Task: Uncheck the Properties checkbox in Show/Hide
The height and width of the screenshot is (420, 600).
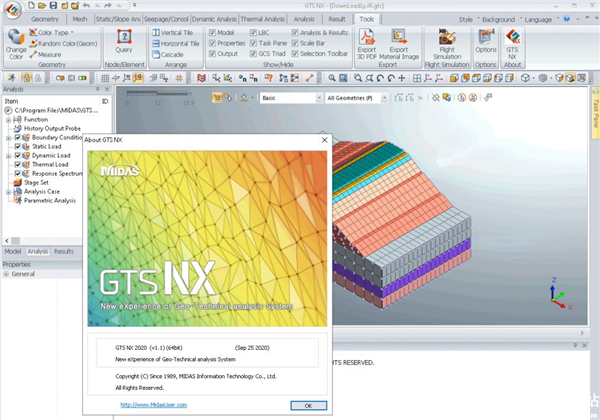Action: coord(212,43)
